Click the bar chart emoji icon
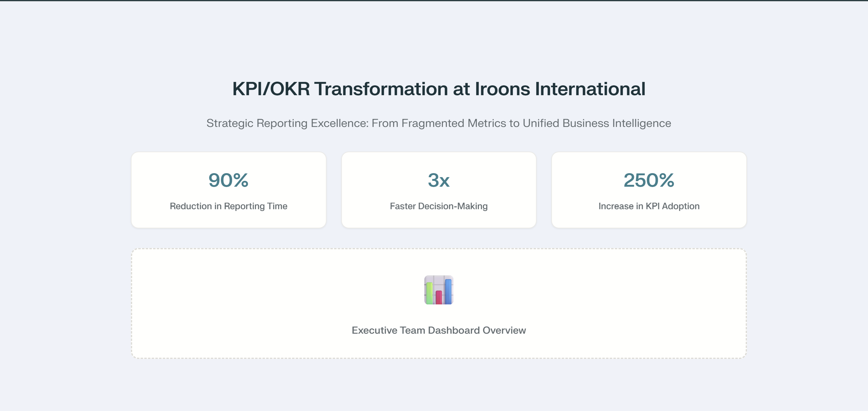The width and height of the screenshot is (868, 411). pyautogui.click(x=438, y=290)
